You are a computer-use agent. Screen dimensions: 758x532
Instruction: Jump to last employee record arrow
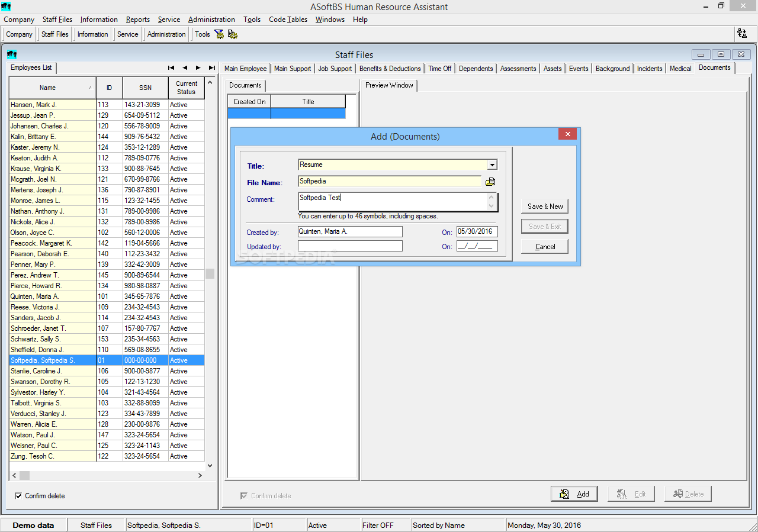[x=211, y=67]
